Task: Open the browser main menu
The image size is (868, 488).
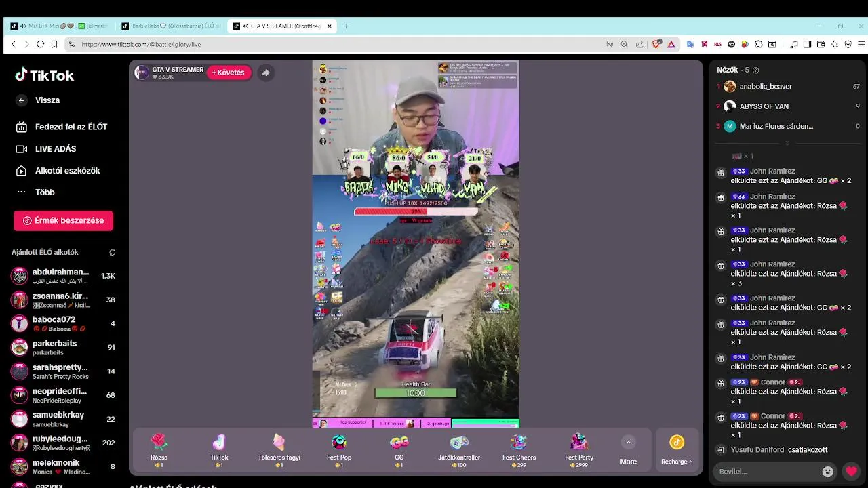Action: 862,44
